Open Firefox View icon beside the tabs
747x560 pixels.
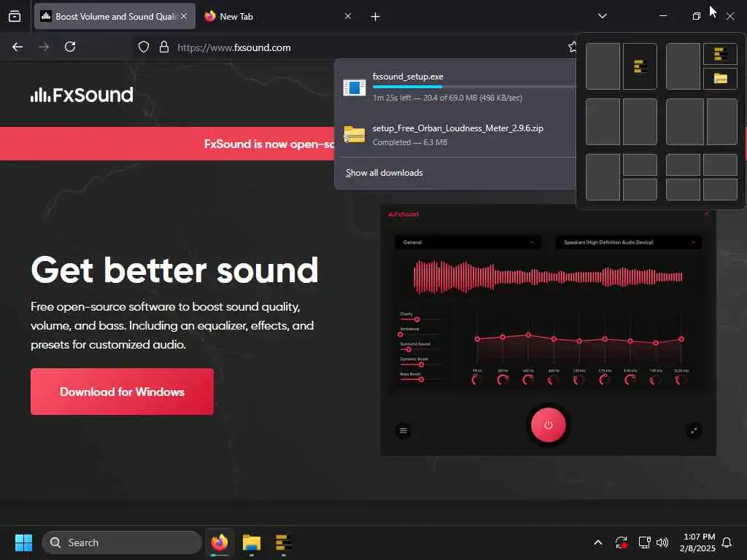(x=15, y=16)
